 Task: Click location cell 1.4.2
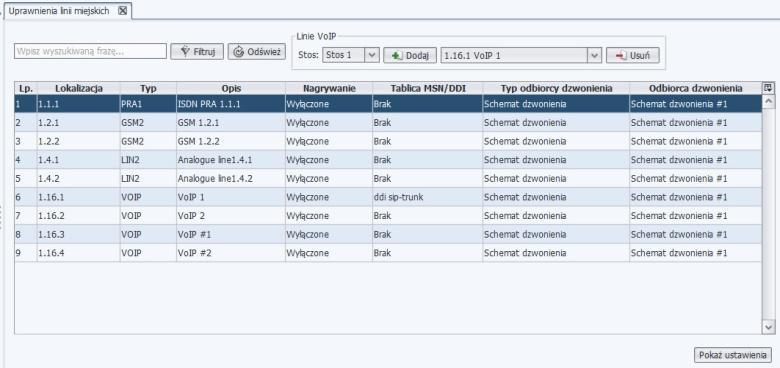pos(79,178)
